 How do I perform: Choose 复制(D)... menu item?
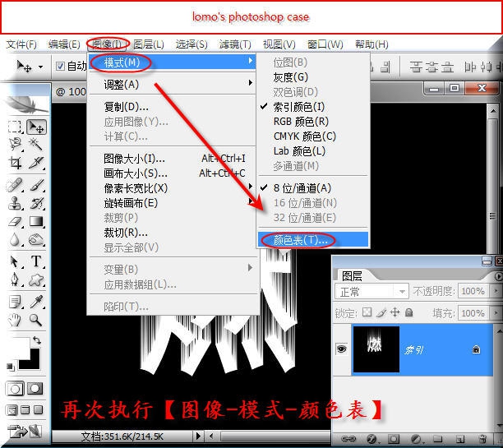click(x=172, y=106)
